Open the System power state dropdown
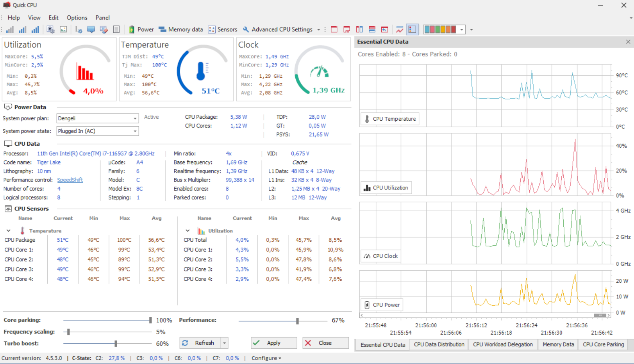 (98, 131)
